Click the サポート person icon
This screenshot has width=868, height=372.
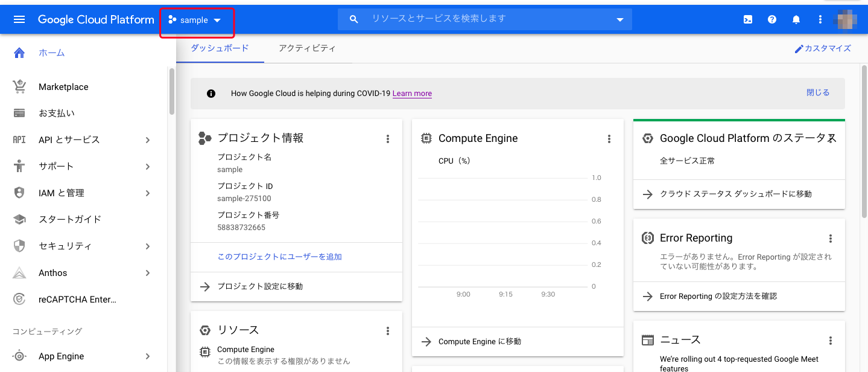pyautogui.click(x=19, y=166)
